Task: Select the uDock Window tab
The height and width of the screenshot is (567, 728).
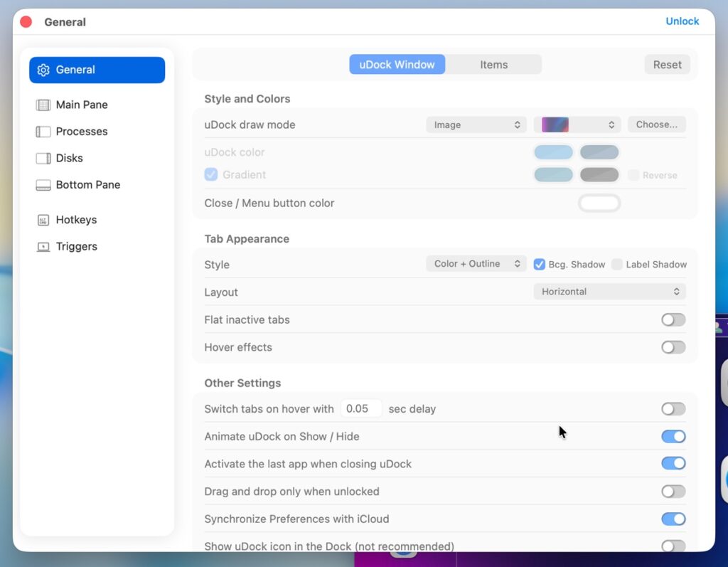Action: pos(397,65)
